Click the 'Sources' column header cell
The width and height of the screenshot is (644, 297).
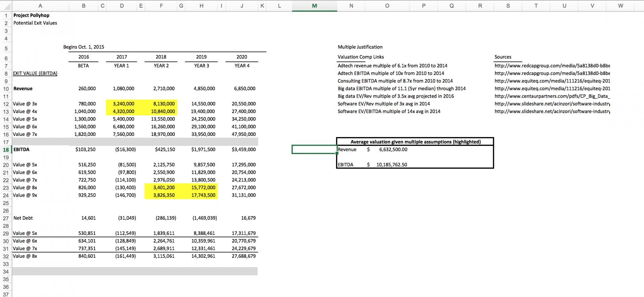tap(503, 57)
